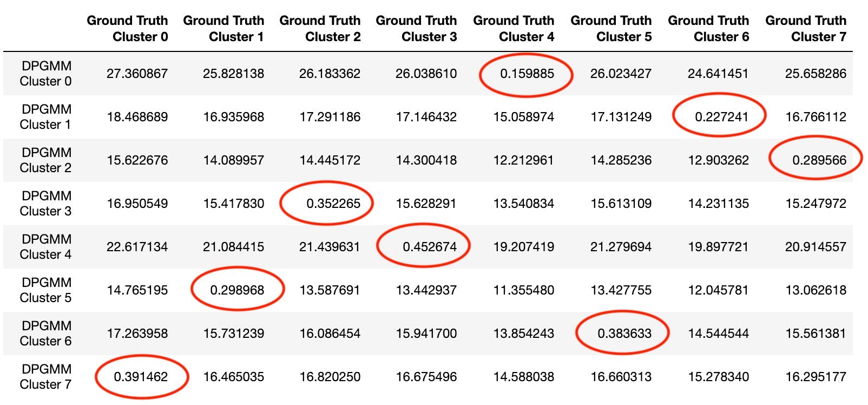Viewport: 868px width, 405px height.
Task: Click the cell with value 16.295177
Action: [816, 377]
